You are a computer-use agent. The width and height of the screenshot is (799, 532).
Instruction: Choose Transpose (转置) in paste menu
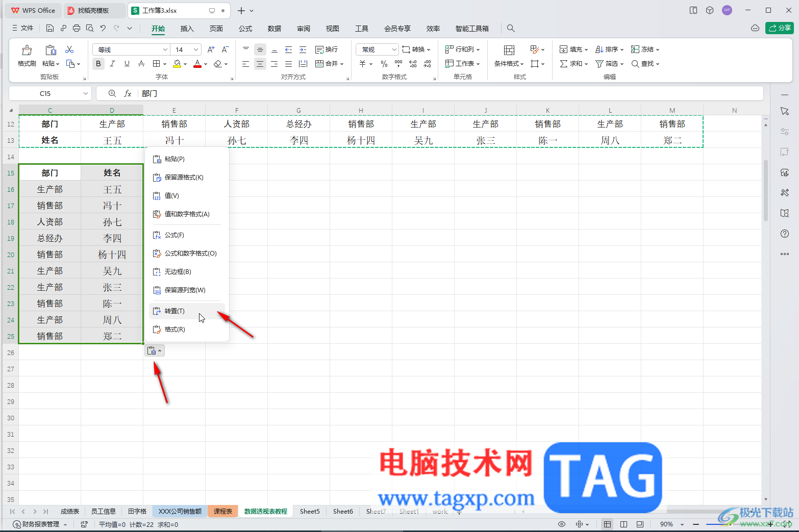click(187, 311)
